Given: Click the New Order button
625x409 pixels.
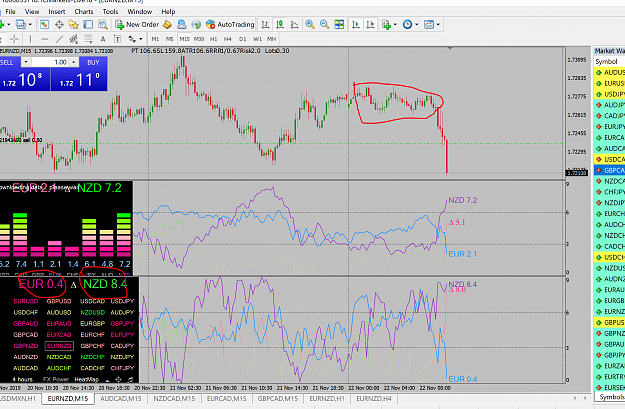Looking at the screenshot, I should (137, 25).
